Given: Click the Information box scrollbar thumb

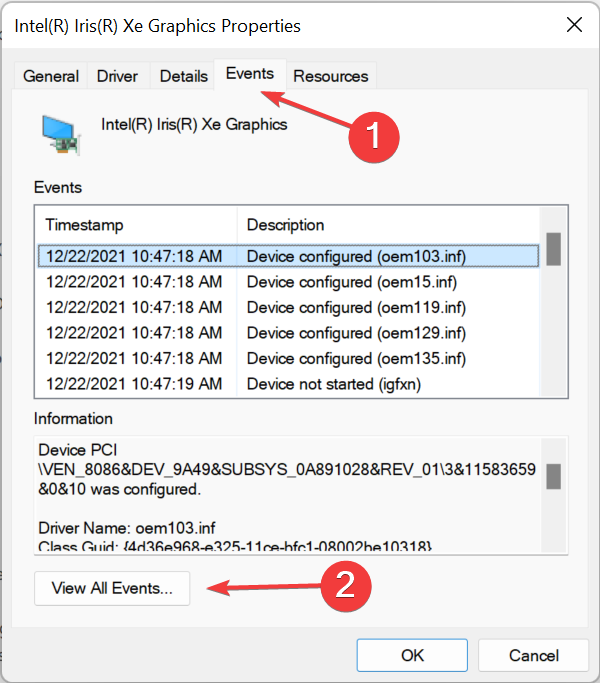Looking at the screenshot, I should click(553, 476).
